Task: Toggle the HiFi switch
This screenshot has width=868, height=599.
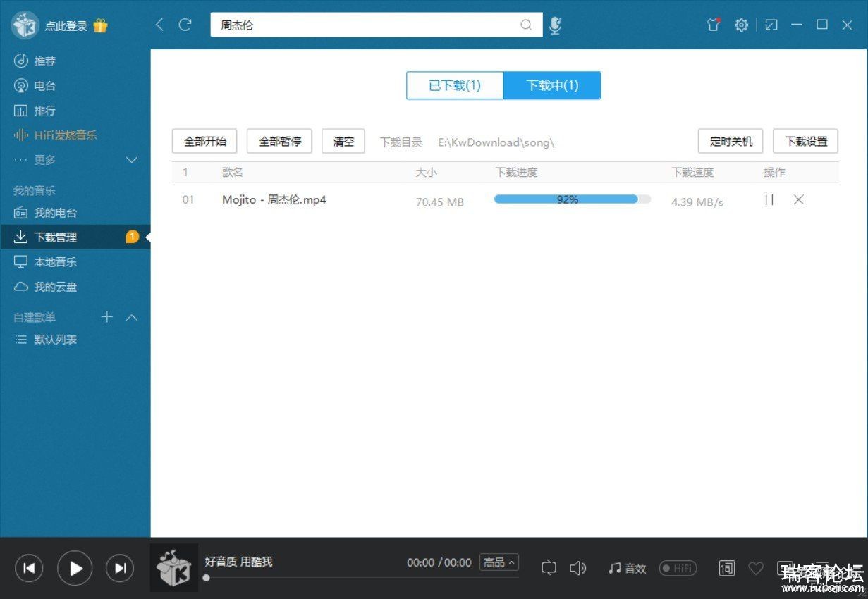Action: (678, 568)
